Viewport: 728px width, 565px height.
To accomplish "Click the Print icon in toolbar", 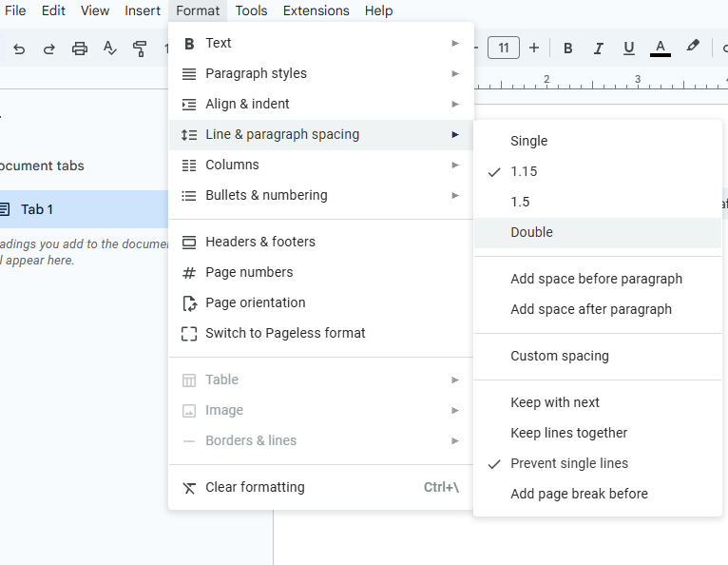I will click(80, 49).
